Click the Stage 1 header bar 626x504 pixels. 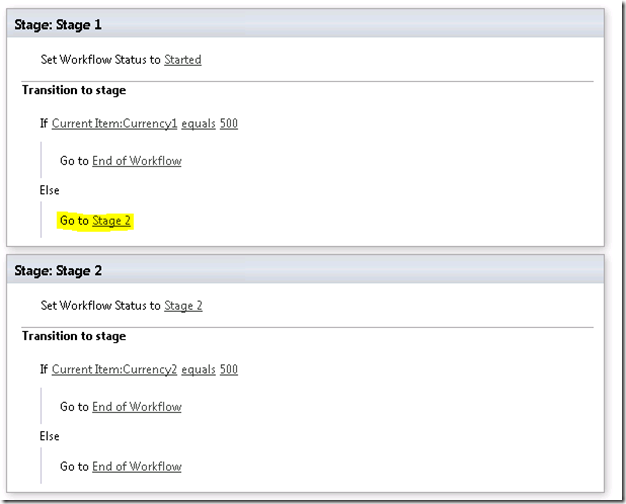[305, 24]
